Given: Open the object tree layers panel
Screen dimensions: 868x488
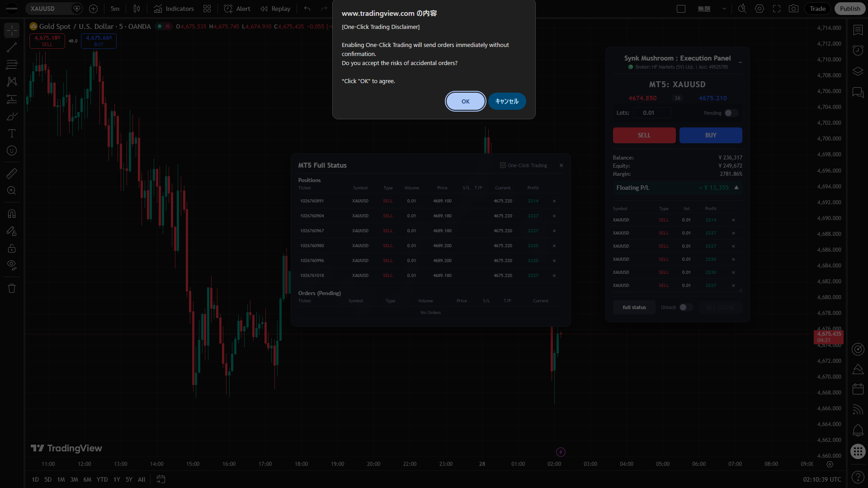Looking at the screenshot, I should click(x=858, y=71).
